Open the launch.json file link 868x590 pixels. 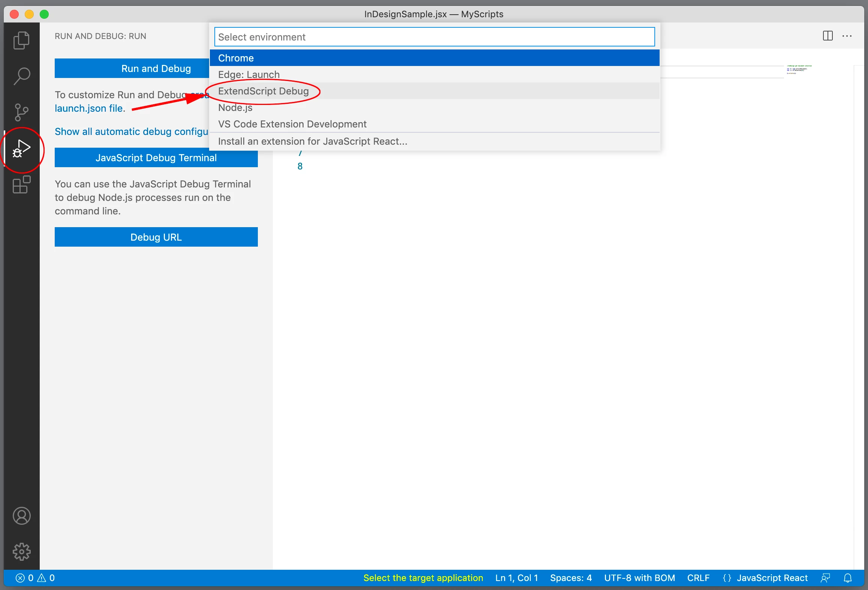[x=89, y=108]
